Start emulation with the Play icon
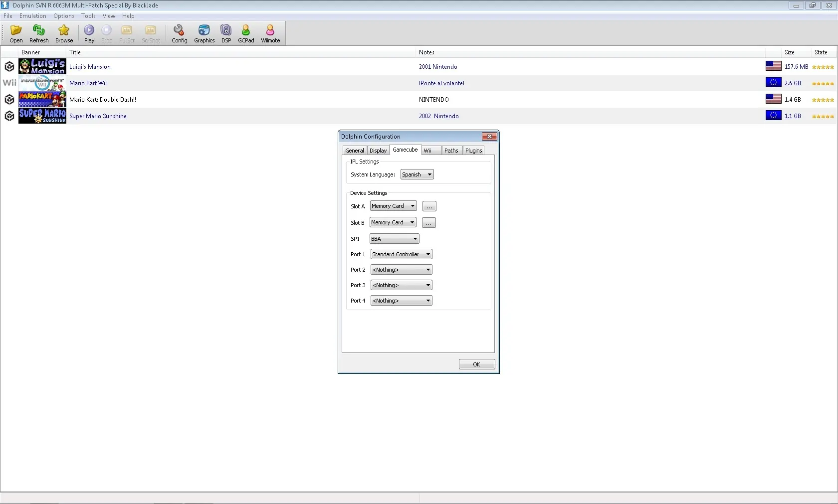Screen dimensions: 838x504 [x=89, y=33]
